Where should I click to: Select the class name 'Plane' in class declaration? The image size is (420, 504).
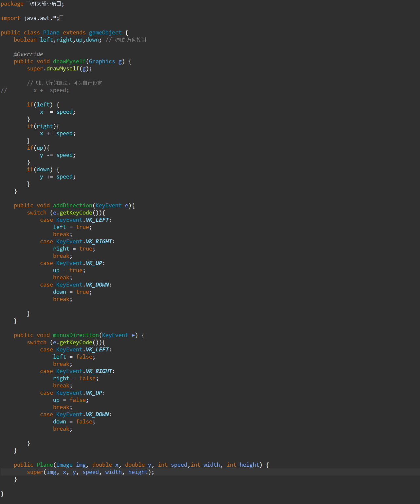(51, 33)
